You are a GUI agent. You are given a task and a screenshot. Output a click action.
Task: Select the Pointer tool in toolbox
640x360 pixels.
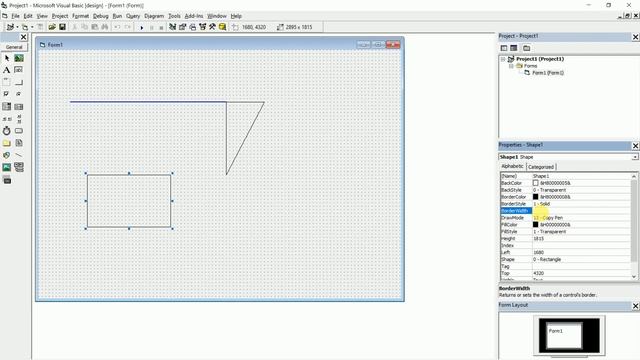coord(7,58)
